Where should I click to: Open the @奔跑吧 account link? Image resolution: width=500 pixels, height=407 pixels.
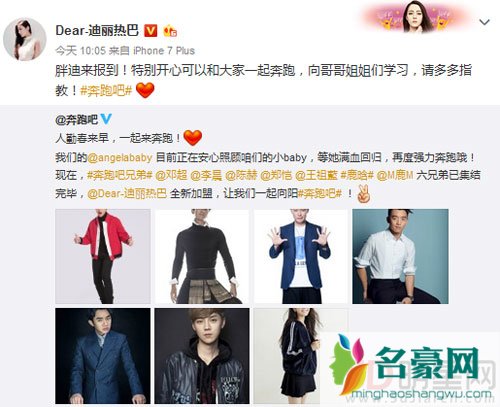pyautogui.click(x=77, y=119)
